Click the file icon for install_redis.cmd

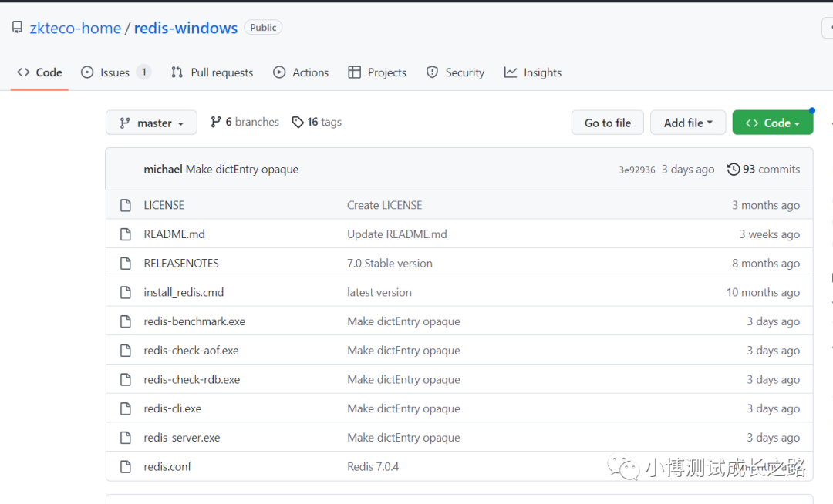[126, 292]
